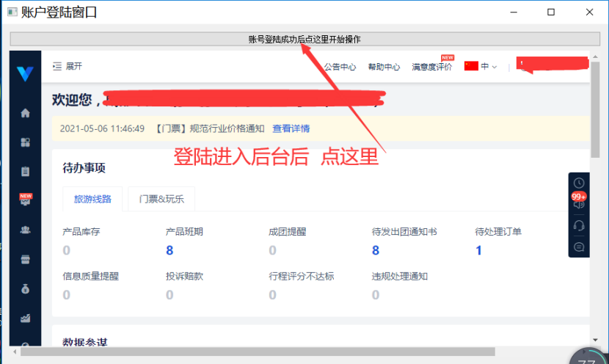The image size is (609, 364).
Task: Open the 查看详情 link
Action: pyautogui.click(x=291, y=128)
